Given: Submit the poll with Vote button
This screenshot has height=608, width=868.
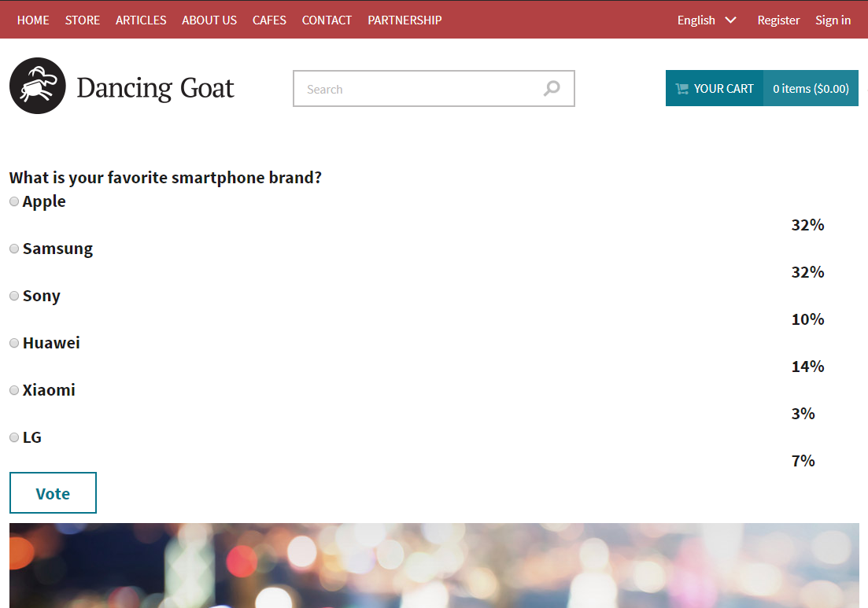Looking at the screenshot, I should [x=54, y=493].
